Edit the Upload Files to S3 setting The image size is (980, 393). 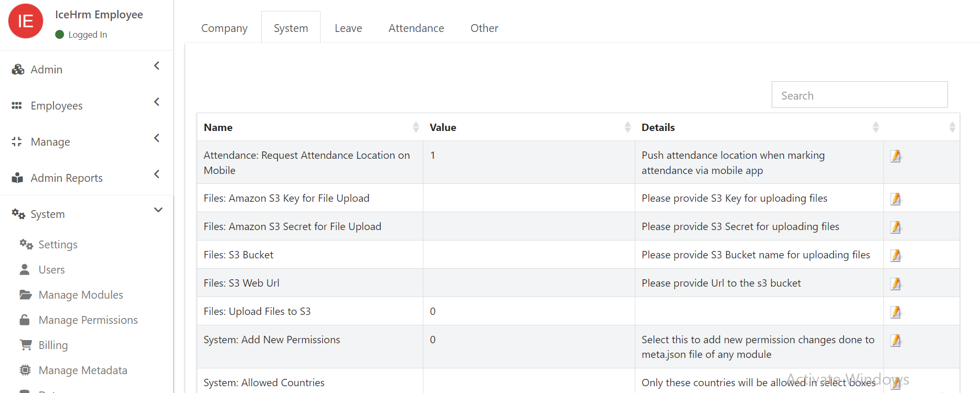tap(896, 312)
